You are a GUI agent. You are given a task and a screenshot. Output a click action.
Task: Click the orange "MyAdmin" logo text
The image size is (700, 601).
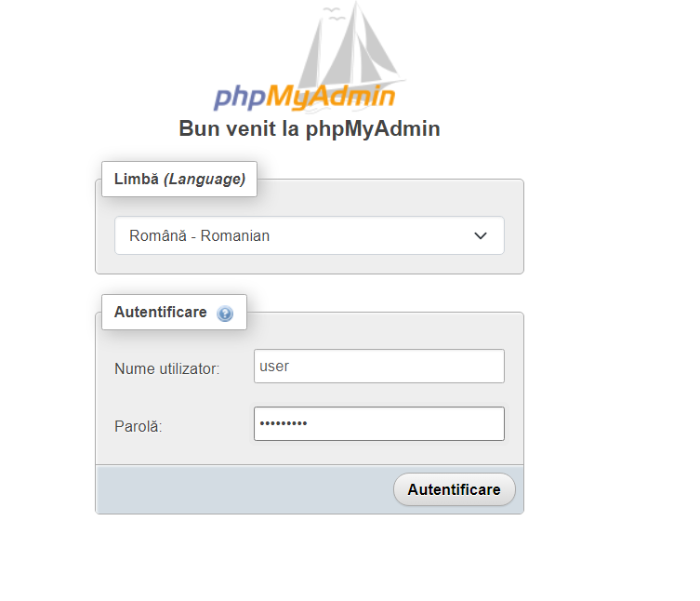tap(332, 96)
